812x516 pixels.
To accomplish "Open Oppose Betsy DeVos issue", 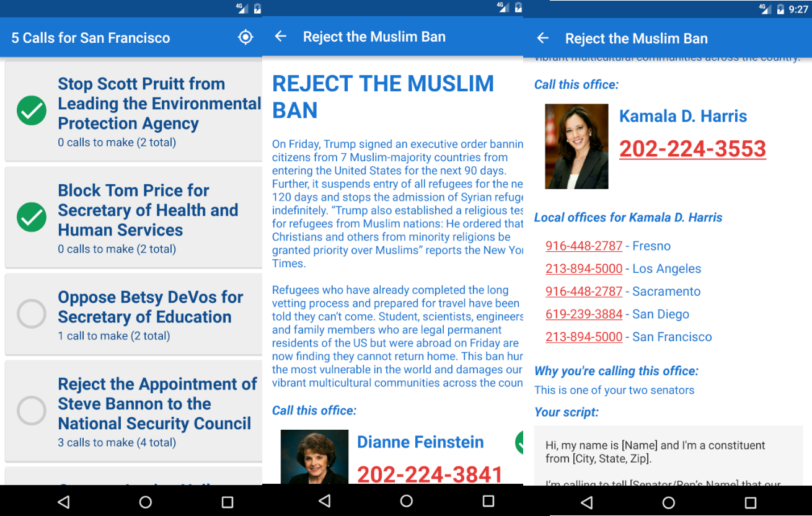I will pyautogui.click(x=134, y=314).
